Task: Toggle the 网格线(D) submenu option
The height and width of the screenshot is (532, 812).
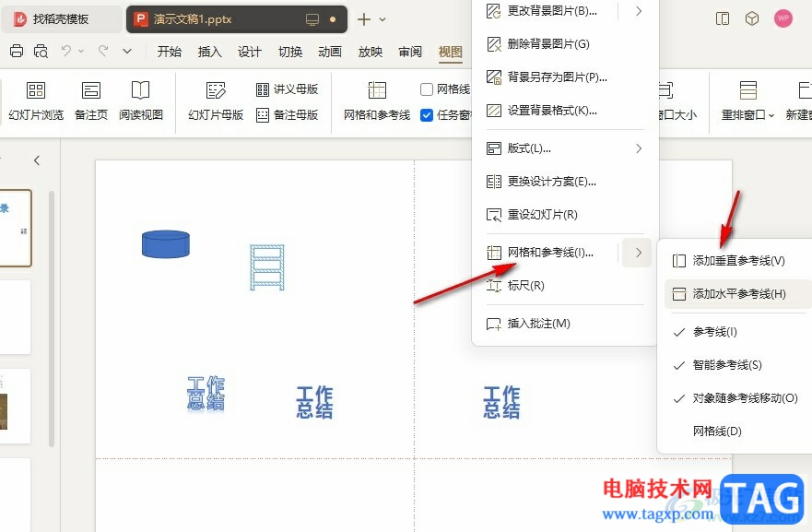Action: point(734,431)
